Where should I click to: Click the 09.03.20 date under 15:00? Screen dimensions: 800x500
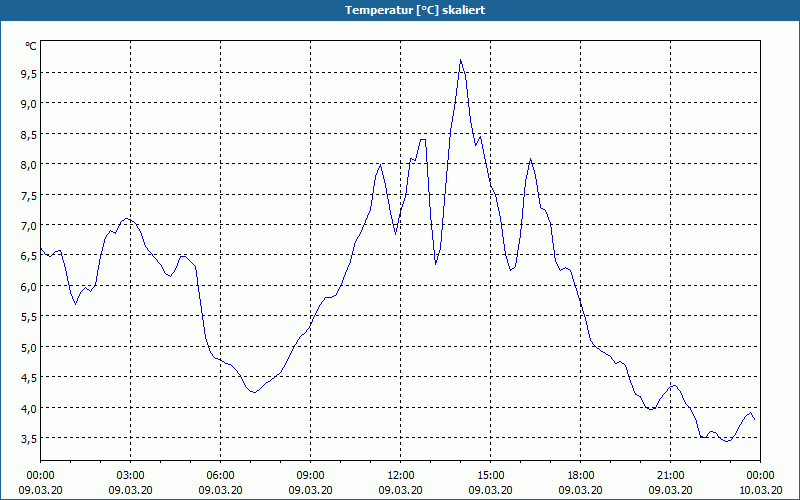tap(490, 490)
